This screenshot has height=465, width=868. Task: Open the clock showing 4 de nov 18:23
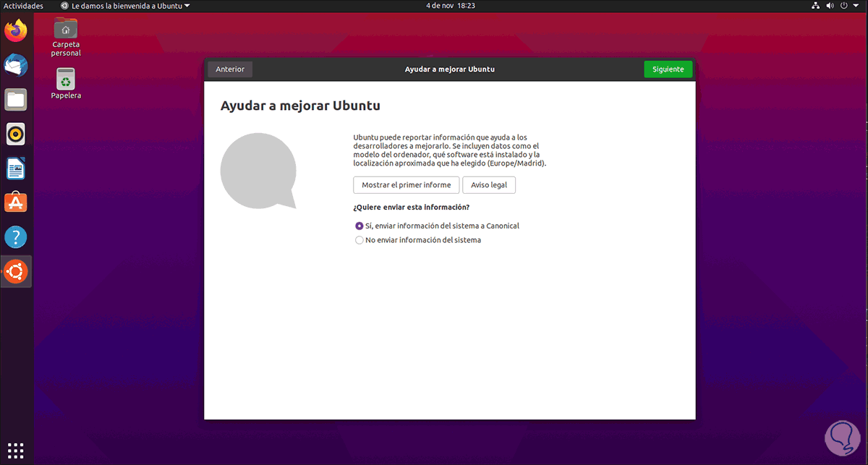(x=450, y=6)
